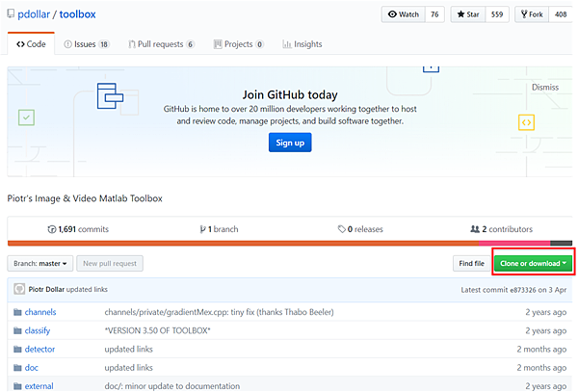The width and height of the screenshot is (578, 392).
Task: Click the folder icon beside detector
Action: coord(16,349)
